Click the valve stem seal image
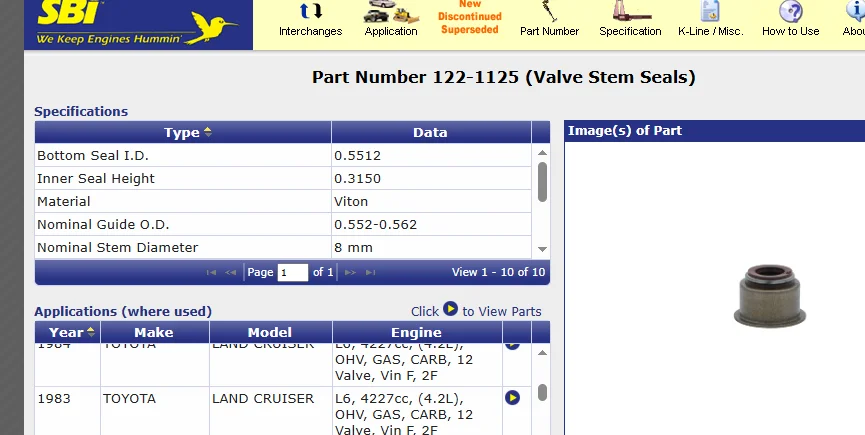 770,295
